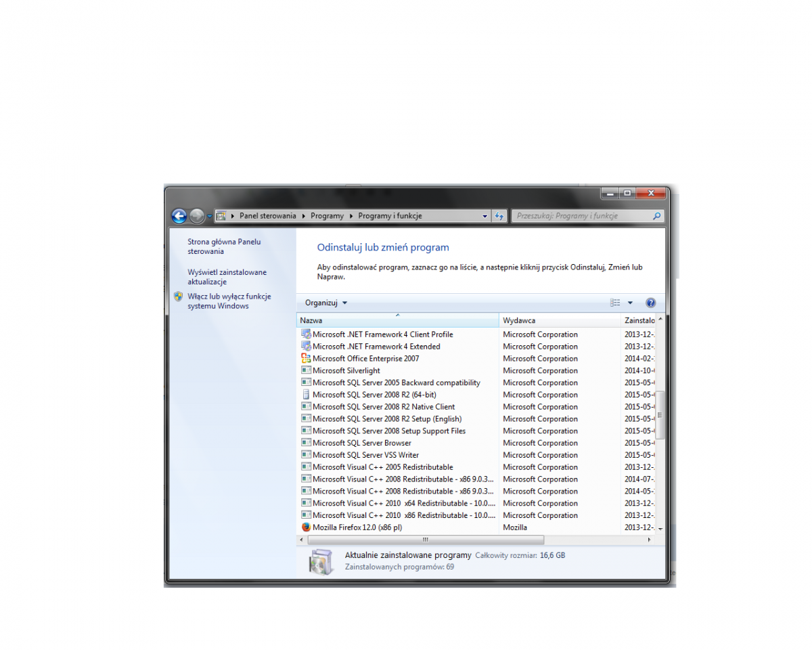
Task: Open the view options dropdown arrow
Action: click(630, 303)
